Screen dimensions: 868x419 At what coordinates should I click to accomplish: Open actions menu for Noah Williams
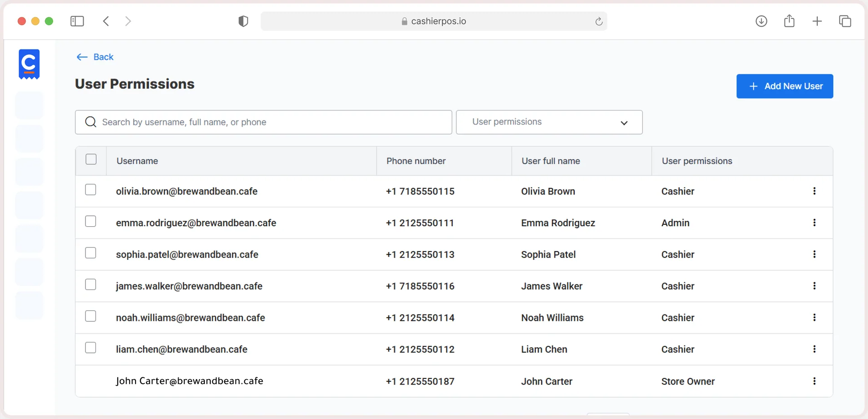814,318
